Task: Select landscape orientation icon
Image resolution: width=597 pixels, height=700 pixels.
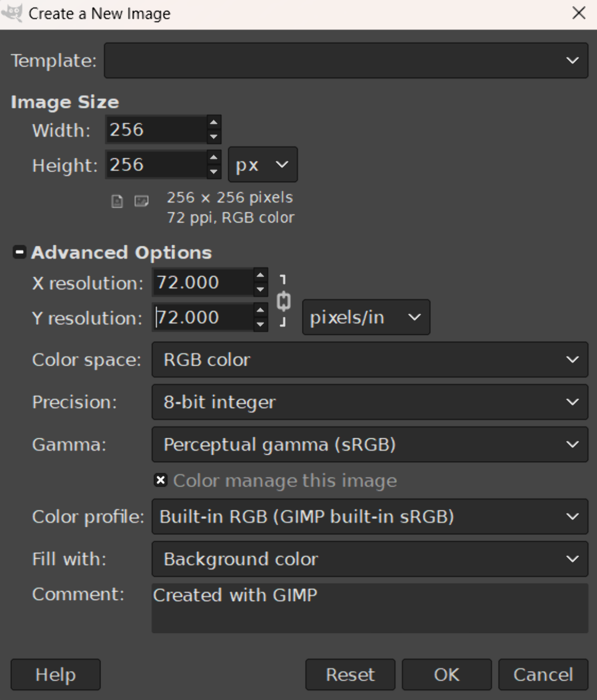Action: pos(142,201)
